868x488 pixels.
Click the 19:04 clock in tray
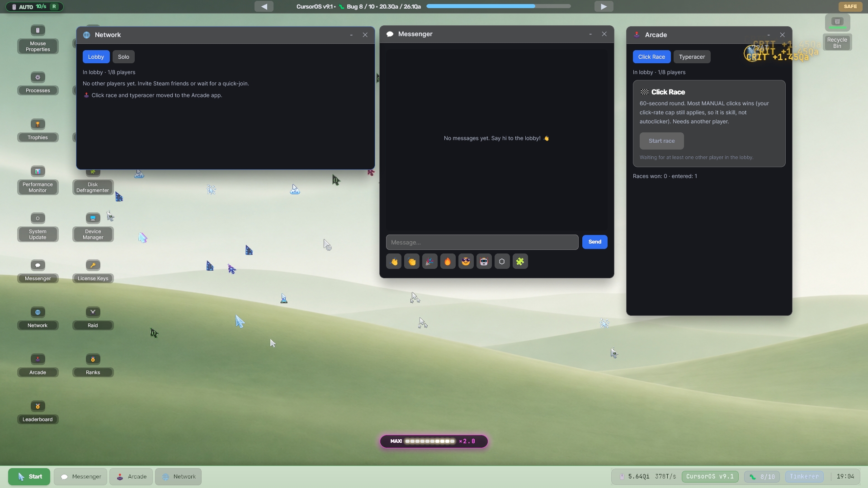click(845, 477)
